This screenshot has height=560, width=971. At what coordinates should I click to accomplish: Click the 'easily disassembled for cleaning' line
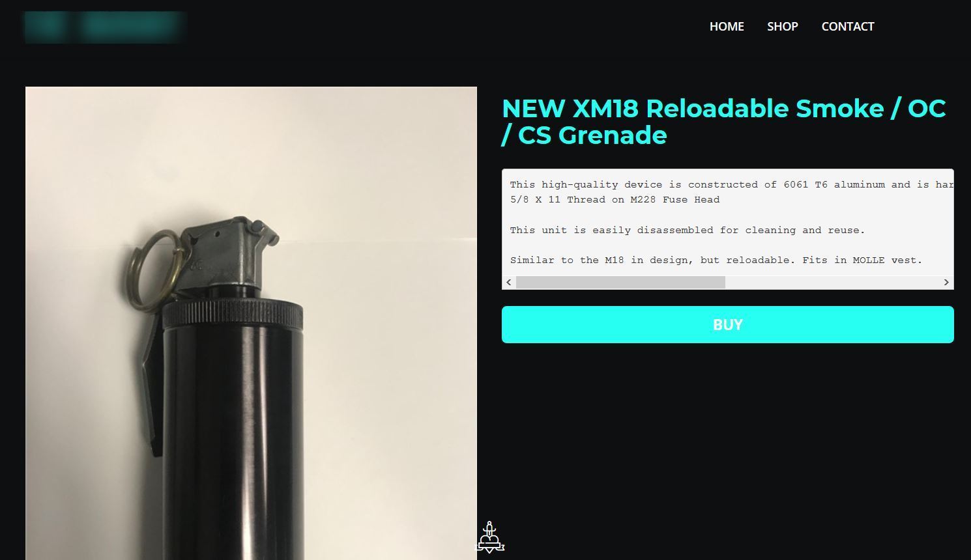click(x=688, y=231)
